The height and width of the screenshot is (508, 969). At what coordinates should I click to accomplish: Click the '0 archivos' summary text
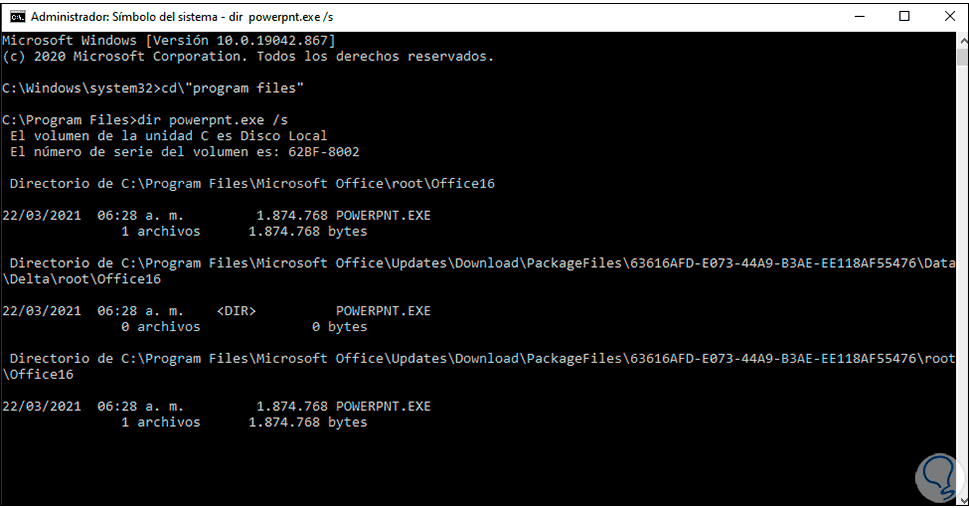point(160,327)
